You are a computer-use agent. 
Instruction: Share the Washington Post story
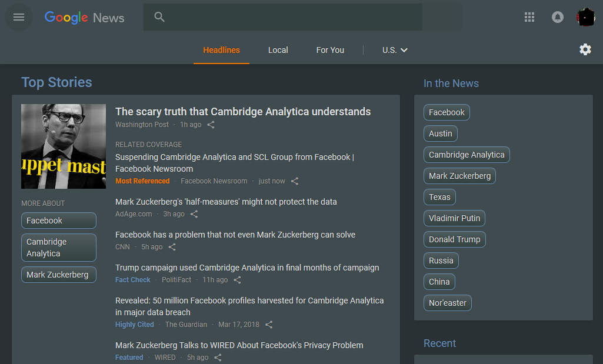pyautogui.click(x=211, y=125)
